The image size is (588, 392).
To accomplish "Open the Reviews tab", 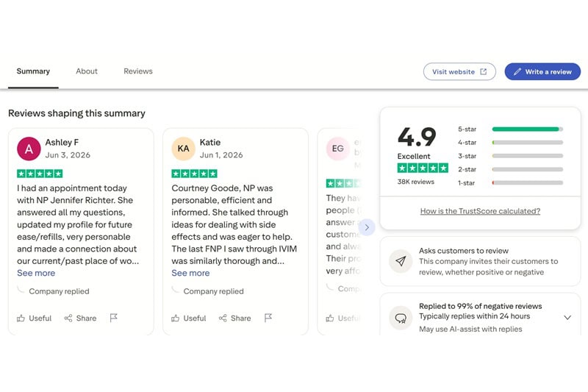I will pyautogui.click(x=138, y=71).
